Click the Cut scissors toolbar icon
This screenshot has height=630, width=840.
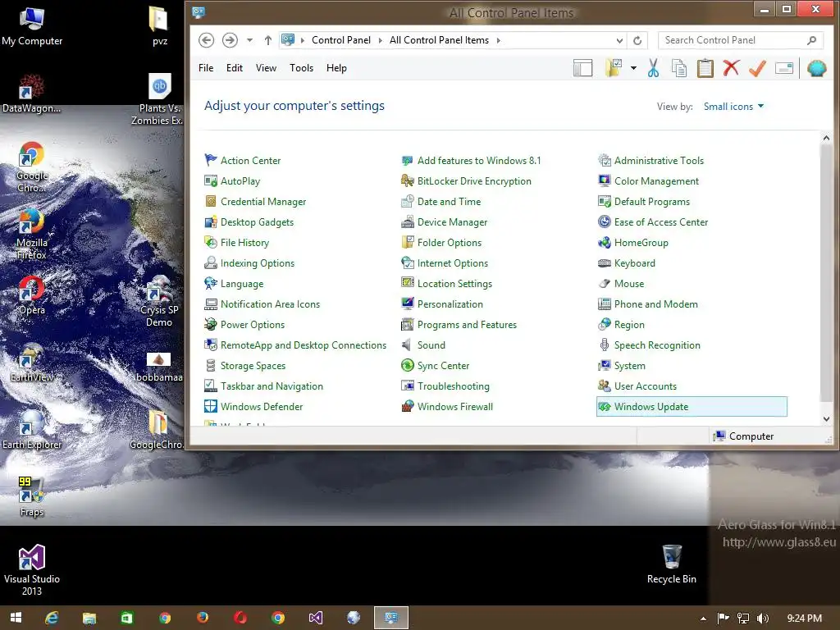click(653, 69)
